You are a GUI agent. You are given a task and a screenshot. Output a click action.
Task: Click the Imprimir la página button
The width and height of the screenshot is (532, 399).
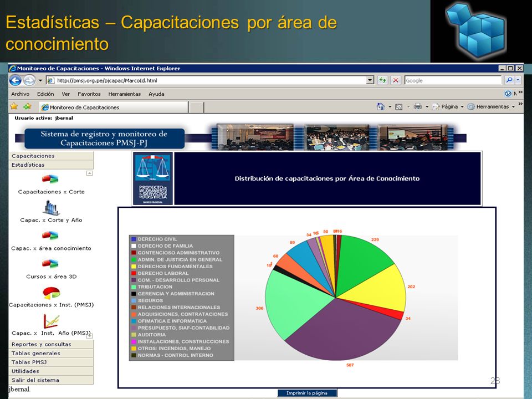pos(307,393)
